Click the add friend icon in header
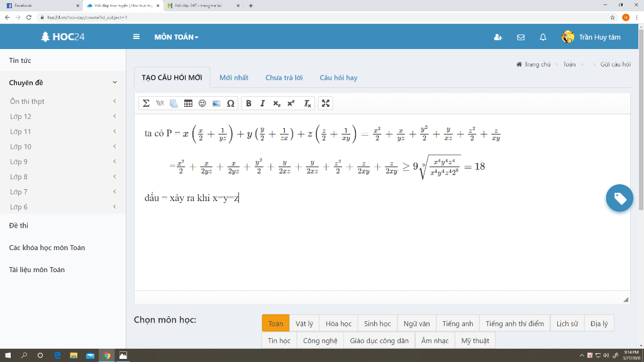This screenshot has width=644, height=362. pyautogui.click(x=498, y=37)
